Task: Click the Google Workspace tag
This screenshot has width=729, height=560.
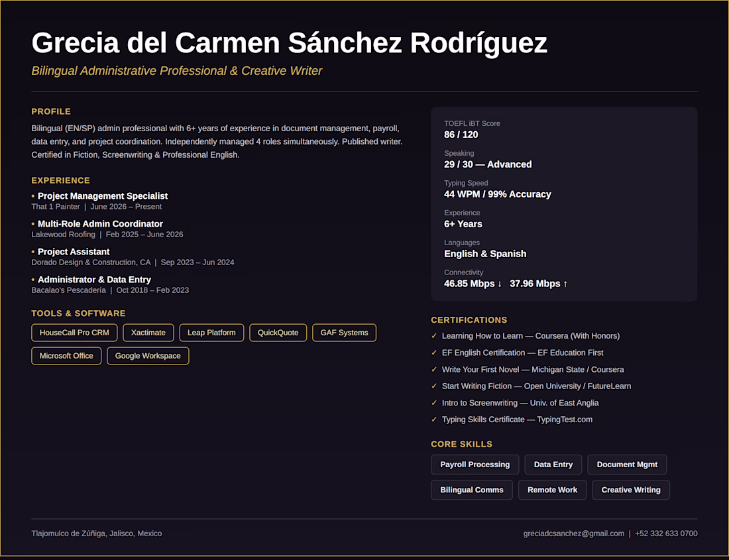Action: click(x=148, y=356)
